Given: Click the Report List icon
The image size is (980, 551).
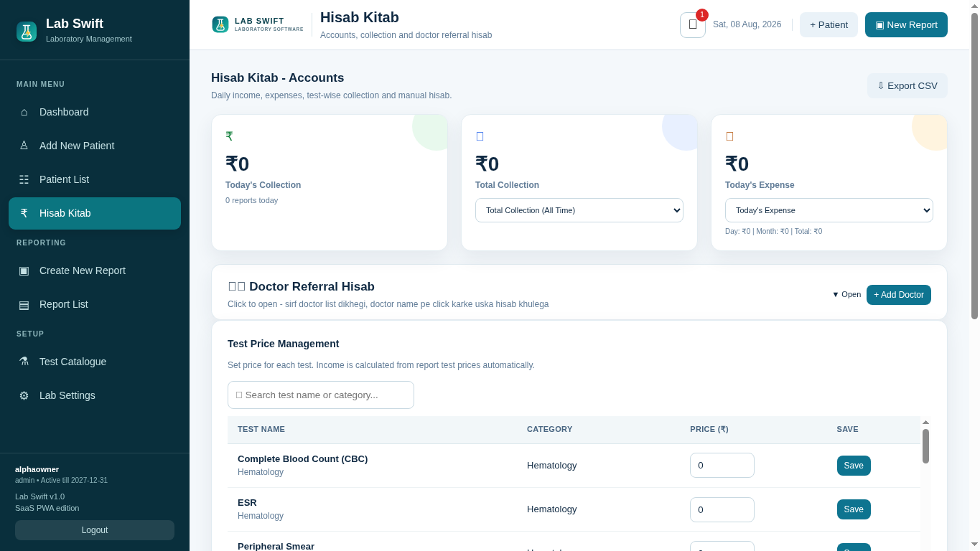Looking at the screenshot, I should 24,304.
